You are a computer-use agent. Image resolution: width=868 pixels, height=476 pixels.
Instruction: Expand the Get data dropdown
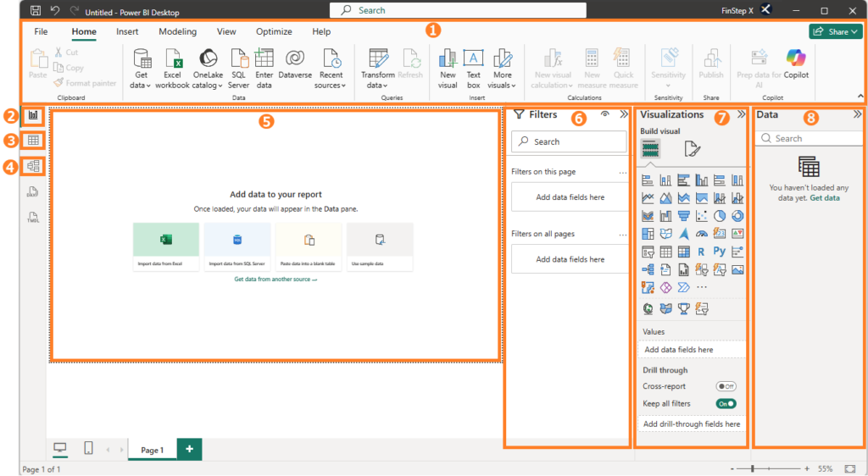coord(142,69)
